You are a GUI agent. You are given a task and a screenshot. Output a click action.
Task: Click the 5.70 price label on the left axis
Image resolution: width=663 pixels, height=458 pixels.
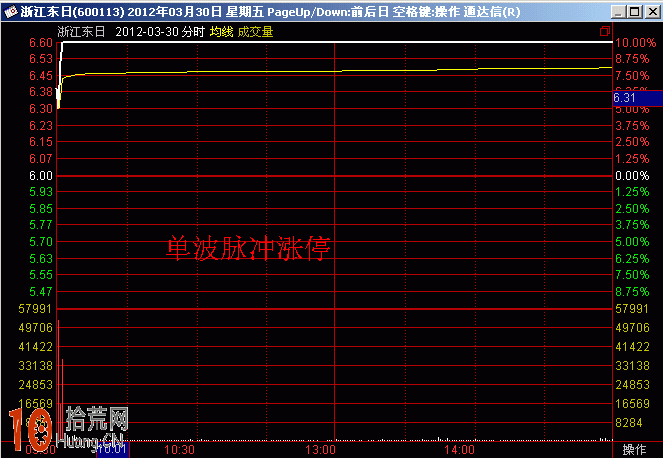click(x=41, y=241)
